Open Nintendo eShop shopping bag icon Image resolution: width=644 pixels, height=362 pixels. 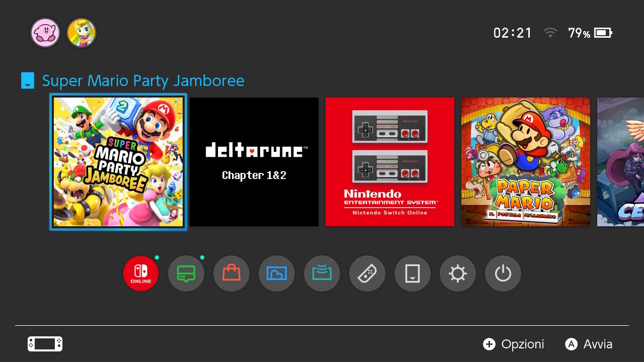click(231, 274)
